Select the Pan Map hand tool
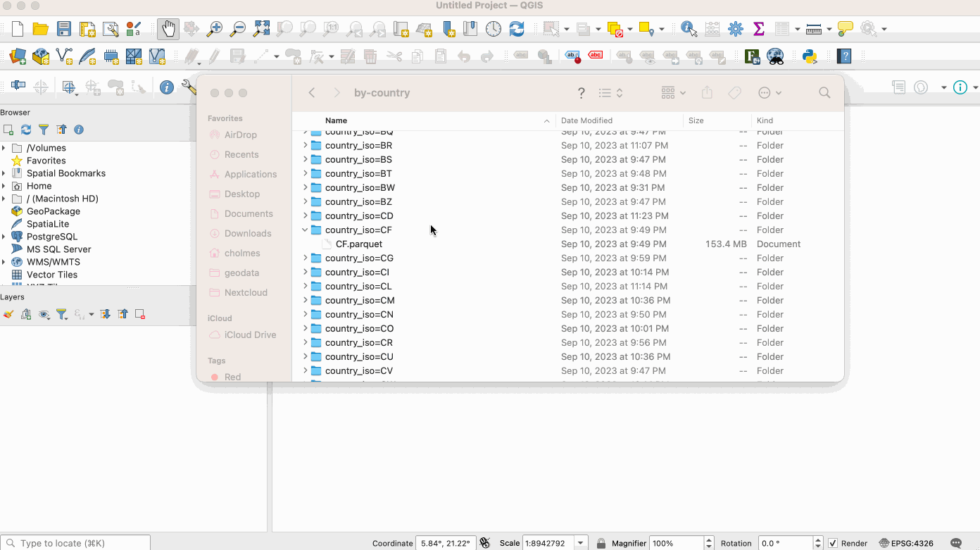 (168, 29)
